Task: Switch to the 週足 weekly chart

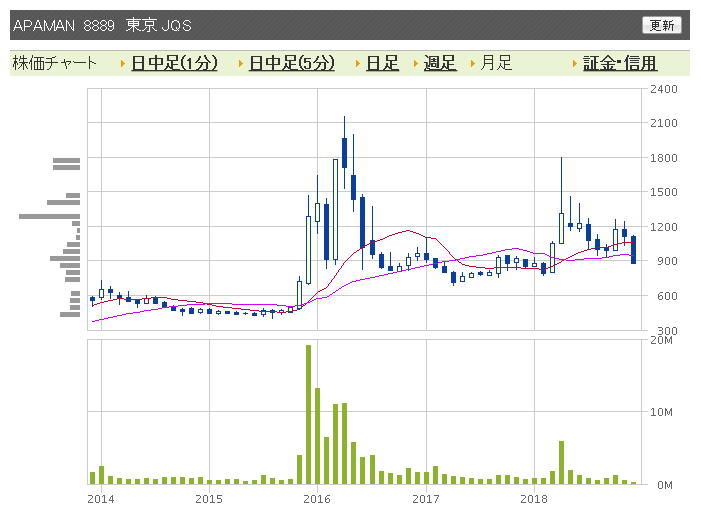Action: pos(440,63)
